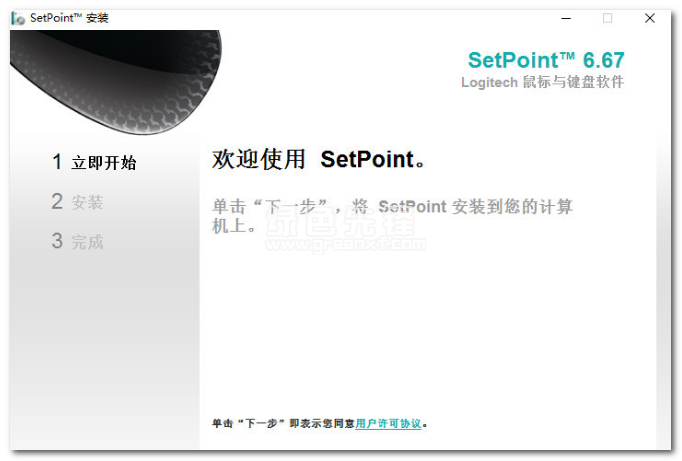Select step 3 完成 in sidebar
Image resolution: width=682 pixels, height=461 pixels.
tap(77, 241)
